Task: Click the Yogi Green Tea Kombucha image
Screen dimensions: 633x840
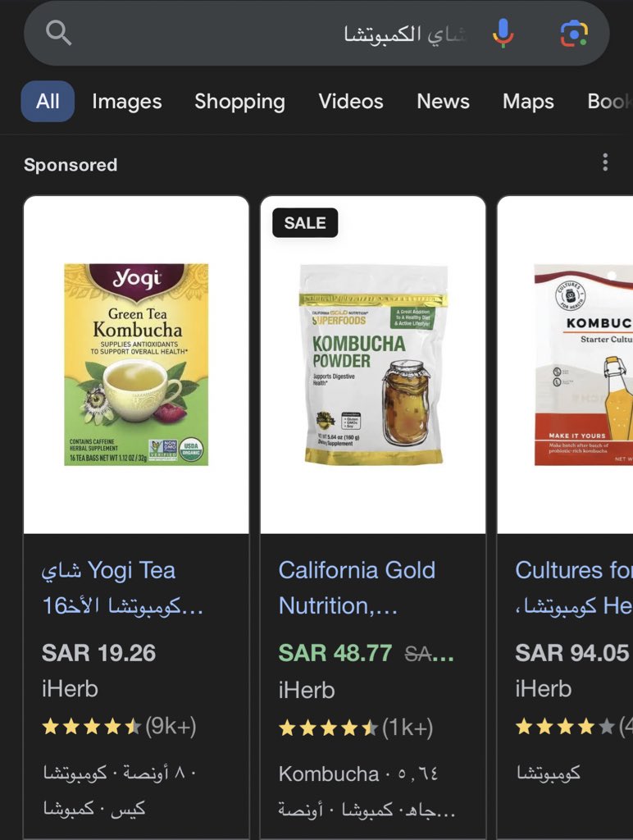Action: (x=136, y=364)
